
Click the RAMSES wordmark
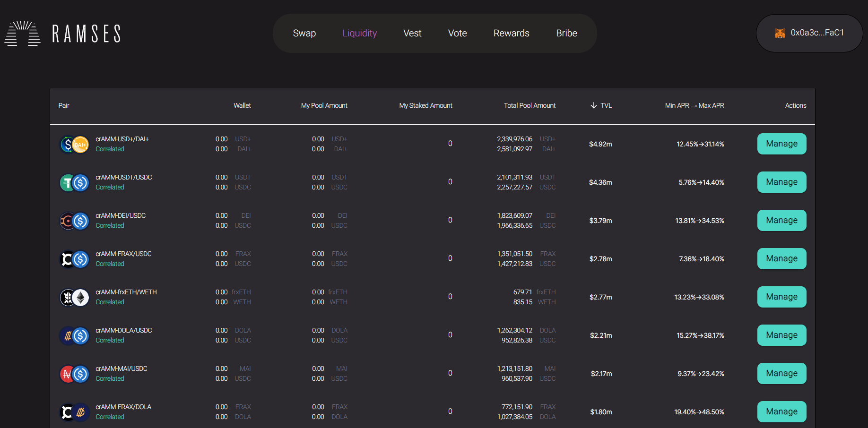click(86, 34)
